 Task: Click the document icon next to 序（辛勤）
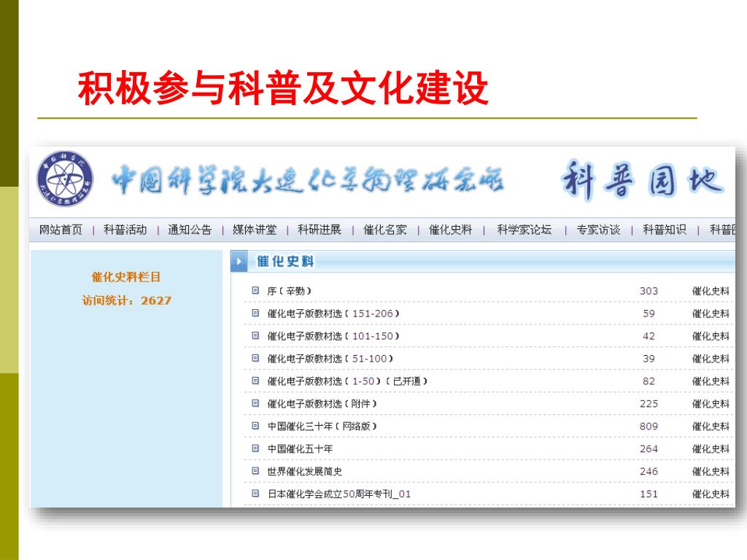pos(255,290)
